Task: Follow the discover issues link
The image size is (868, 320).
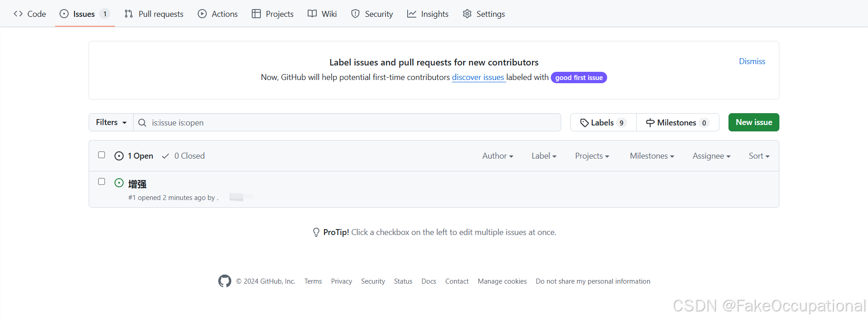Action: 478,77
